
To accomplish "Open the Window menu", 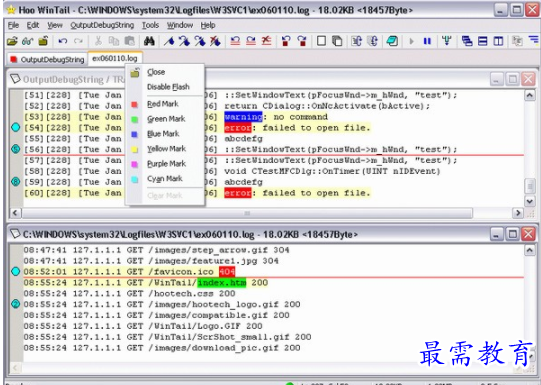I will click(x=180, y=25).
